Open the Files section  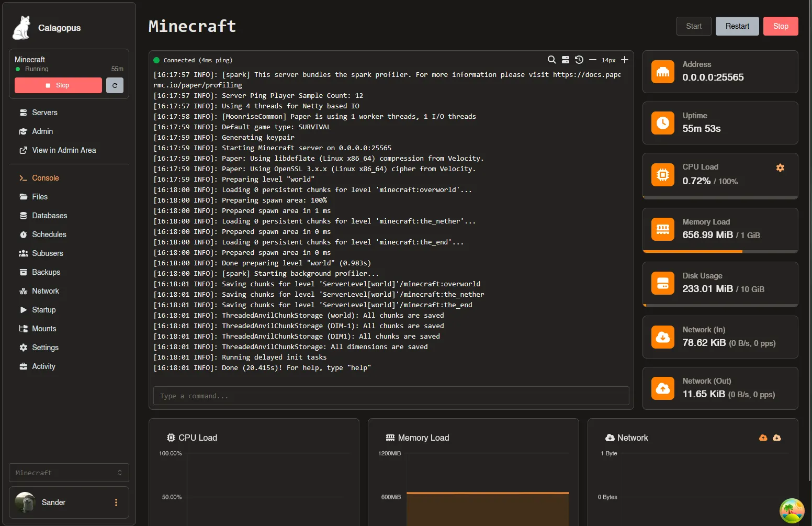point(69,197)
